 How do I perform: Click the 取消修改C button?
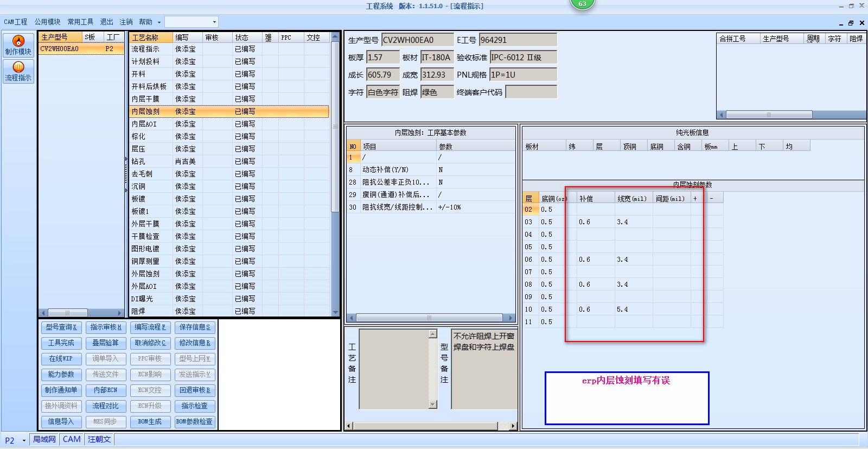tap(150, 343)
